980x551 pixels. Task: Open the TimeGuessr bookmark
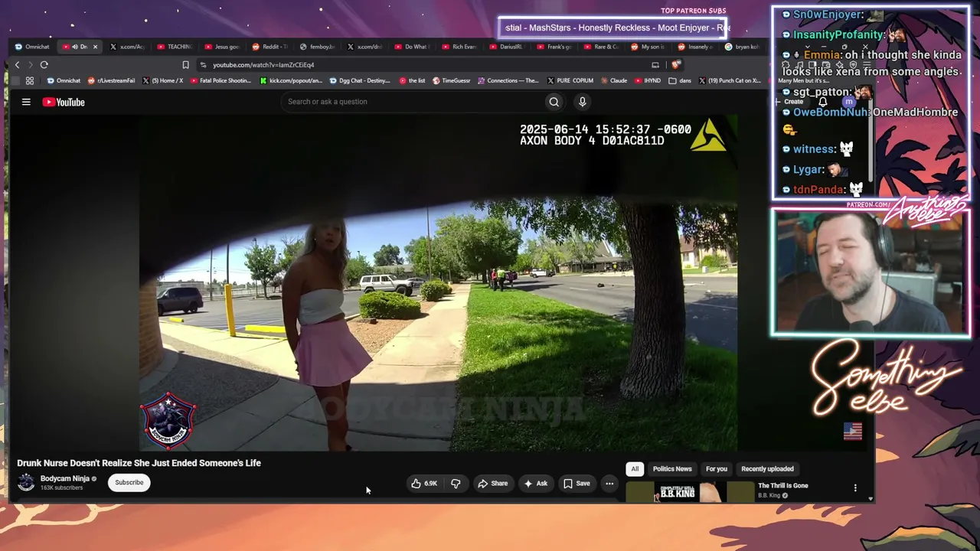[x=452, y=80]
